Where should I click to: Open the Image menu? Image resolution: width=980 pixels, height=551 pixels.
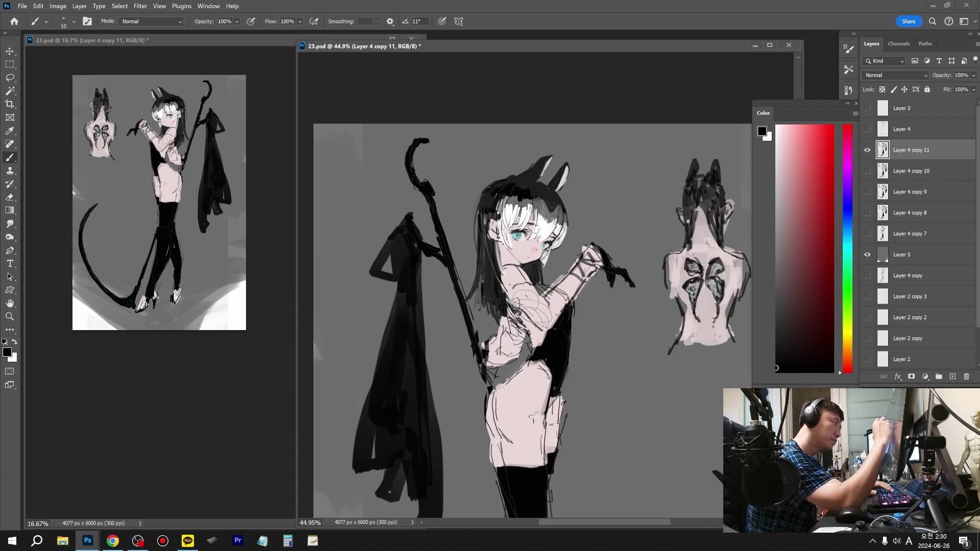click(57, 6)
